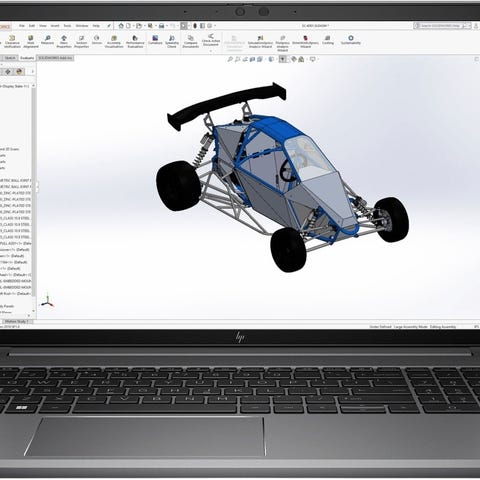Select the Motion Study 1 tab
The image size is (480, 480).
click(x=18, y=322)
